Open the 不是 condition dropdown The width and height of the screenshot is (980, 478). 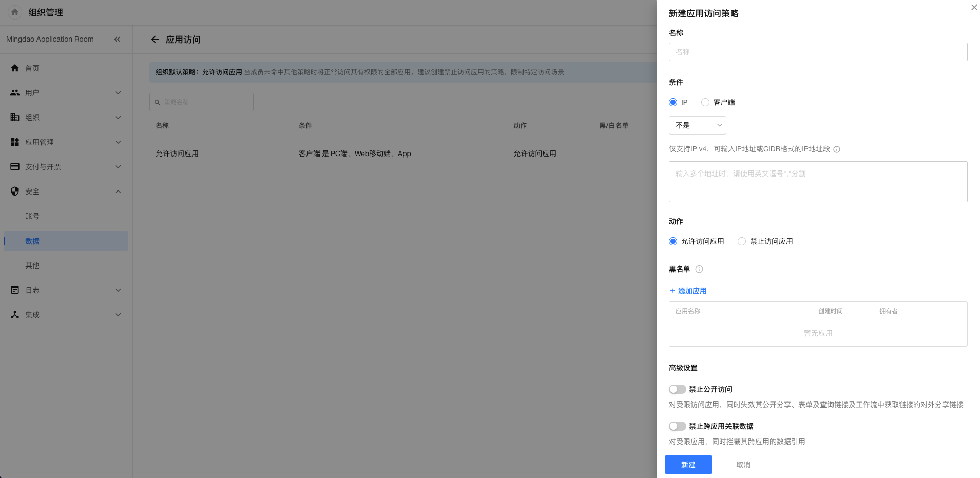pos(697,125)
